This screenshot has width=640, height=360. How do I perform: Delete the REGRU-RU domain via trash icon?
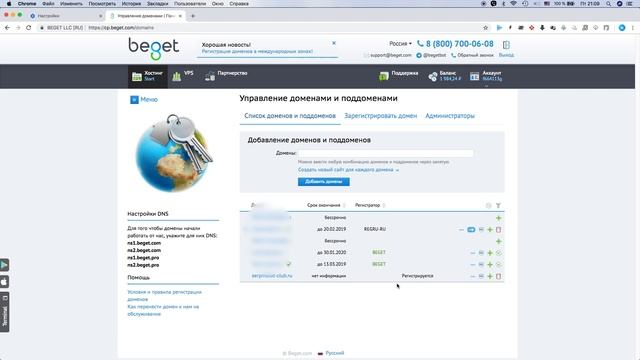pos(498,230)
